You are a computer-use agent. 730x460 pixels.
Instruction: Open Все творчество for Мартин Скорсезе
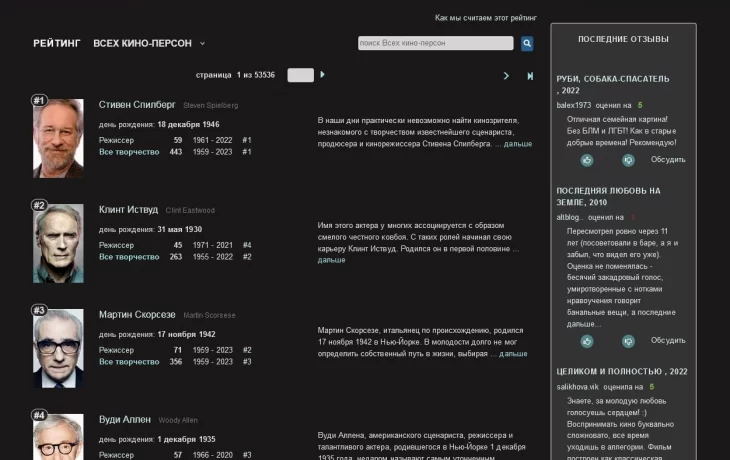point(129,362)
